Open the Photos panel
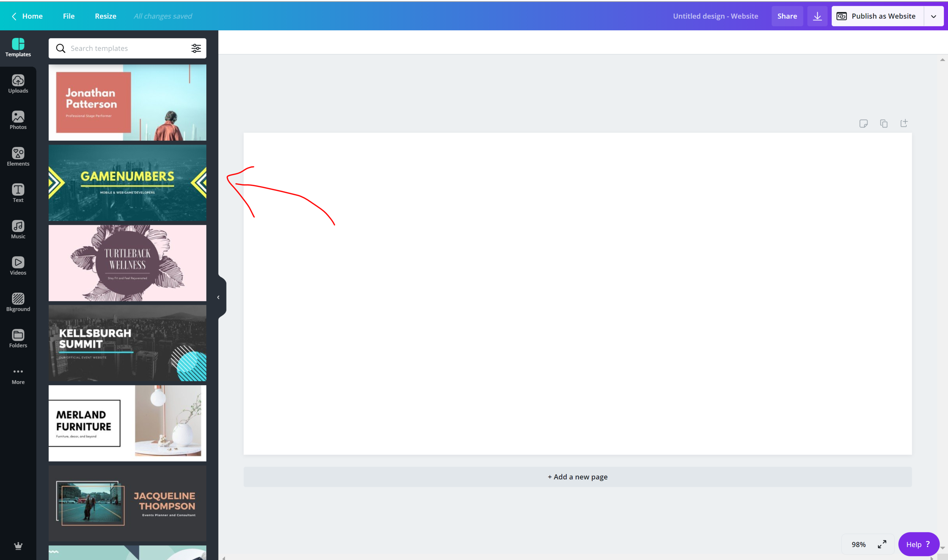Screen dimensions: 948x560 pos(18,120)
